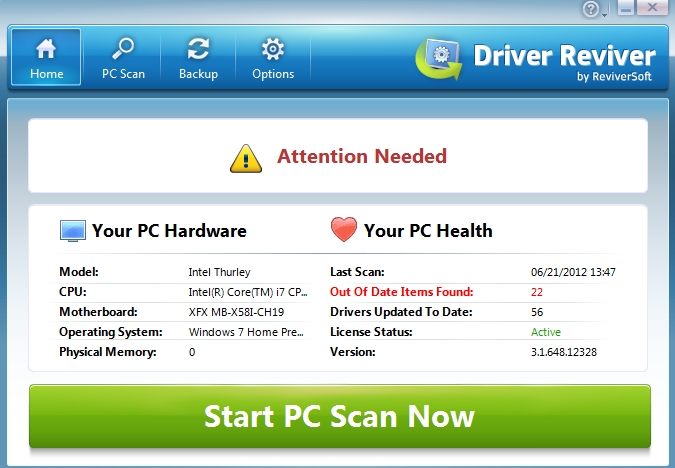Click the yellow warning triangle icon
The width and height of the screenshot is (675, 468).
pos(246,158)
